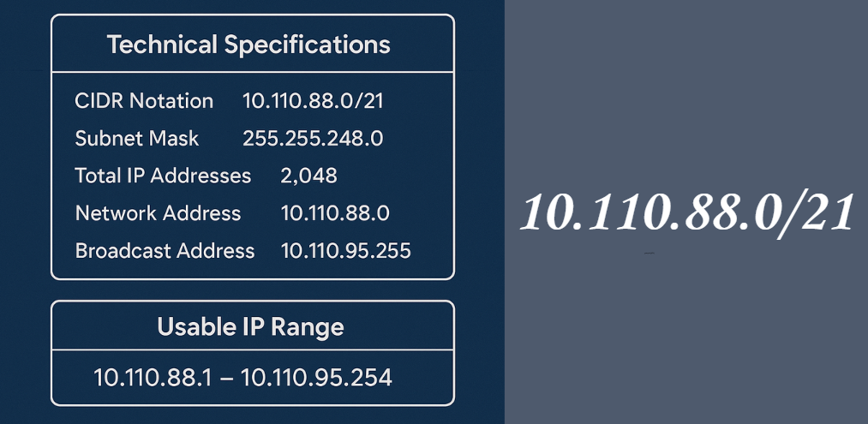Select the Subnet Mask label

tap(137, 139)
